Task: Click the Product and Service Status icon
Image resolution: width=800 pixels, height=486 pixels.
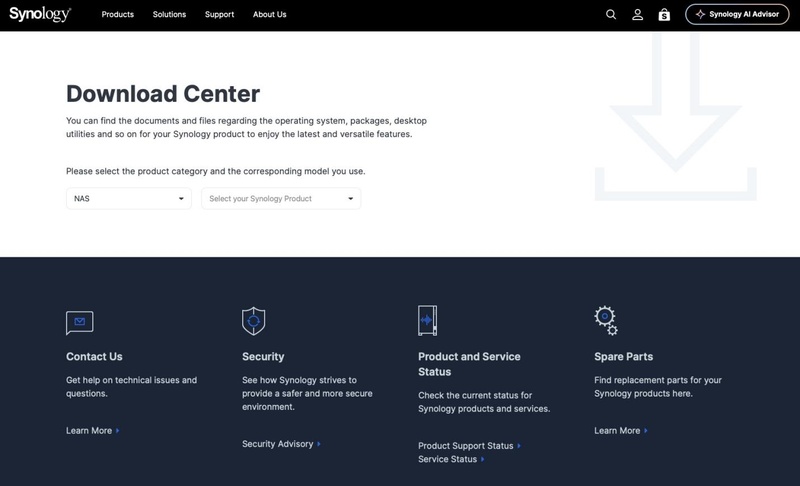Action: click(x=428, y=320)
